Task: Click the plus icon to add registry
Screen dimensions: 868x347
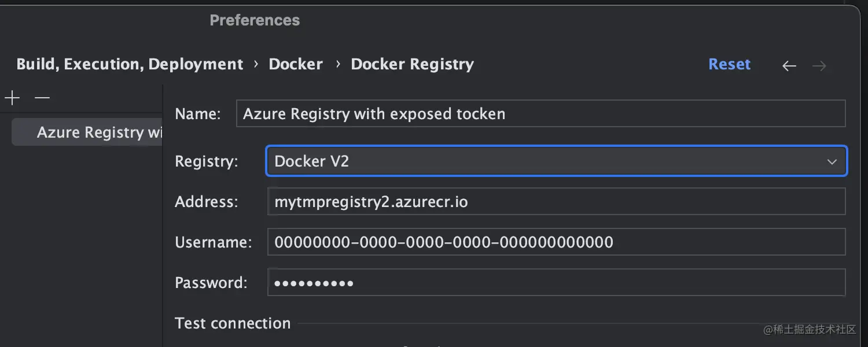Action: [12, 98]
